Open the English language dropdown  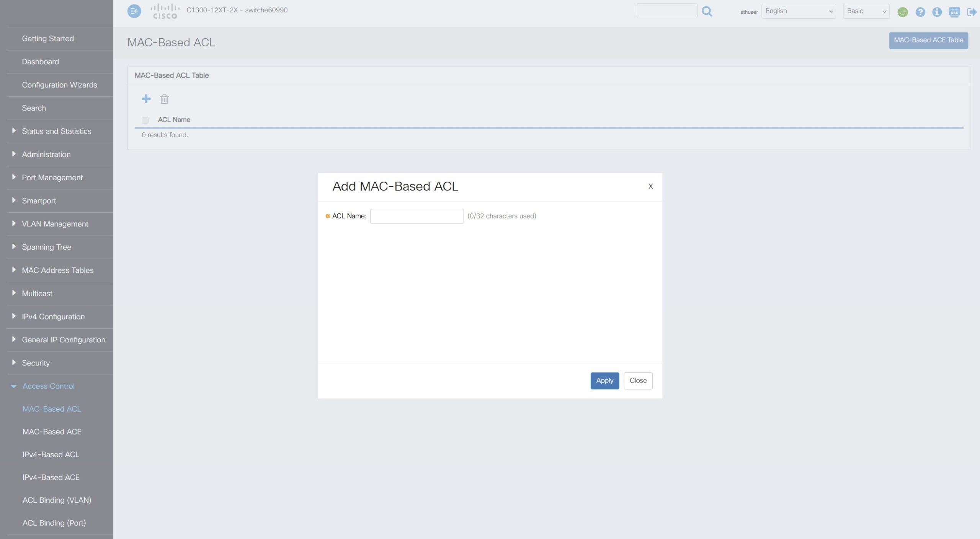(x=798, y=11)
